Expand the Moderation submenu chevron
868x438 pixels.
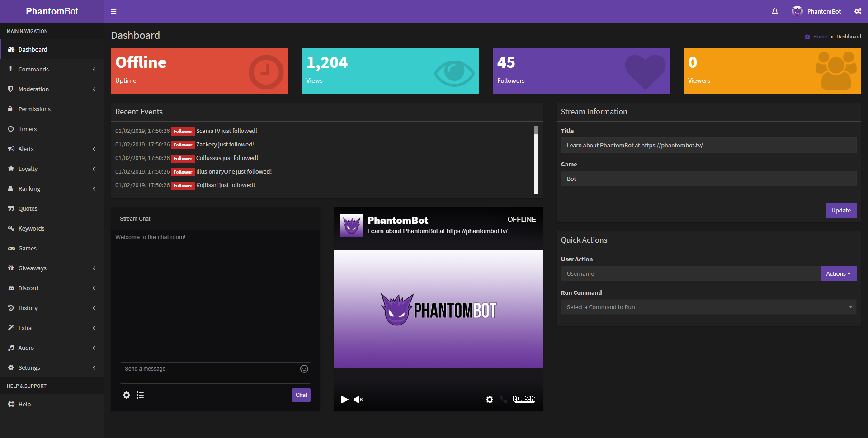pos(94,89)
